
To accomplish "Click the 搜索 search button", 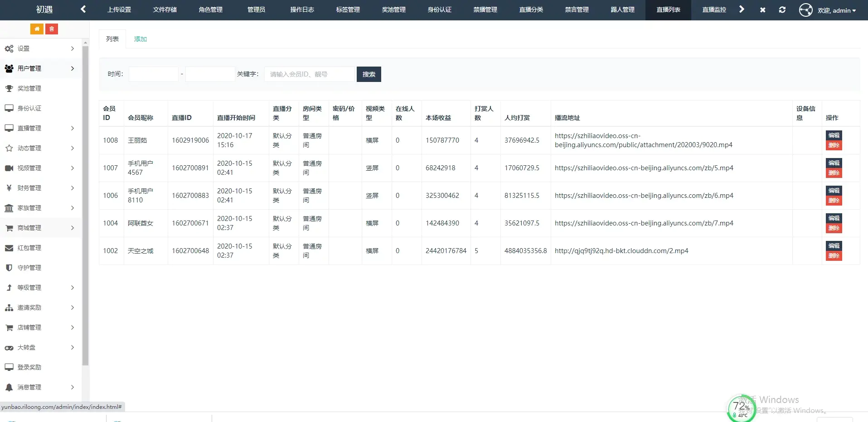I will click(x=369, y=74).
